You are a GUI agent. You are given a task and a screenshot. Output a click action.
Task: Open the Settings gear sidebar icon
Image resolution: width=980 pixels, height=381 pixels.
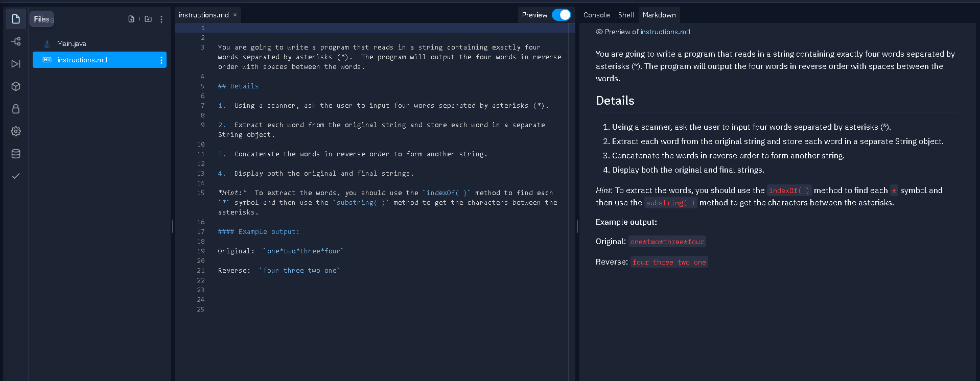16,131
